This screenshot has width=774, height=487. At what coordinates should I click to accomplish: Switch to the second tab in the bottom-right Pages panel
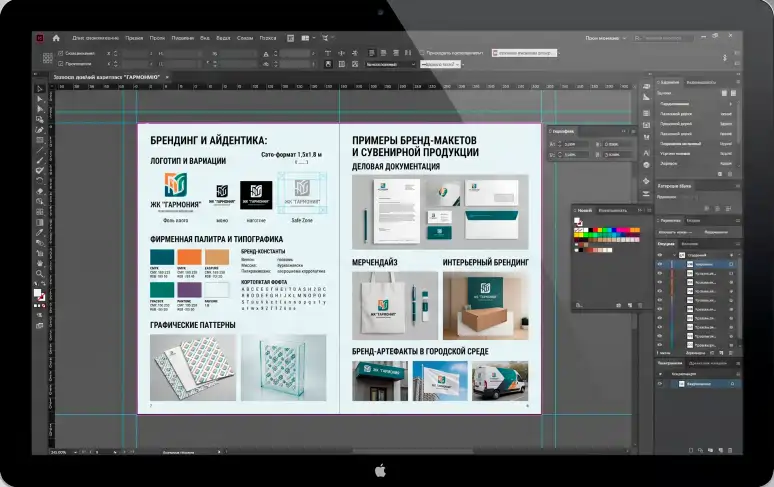point(708,363)
